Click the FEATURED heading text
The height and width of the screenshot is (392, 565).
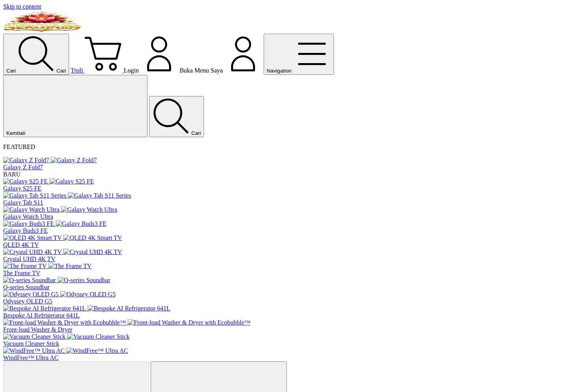[19, 147]
